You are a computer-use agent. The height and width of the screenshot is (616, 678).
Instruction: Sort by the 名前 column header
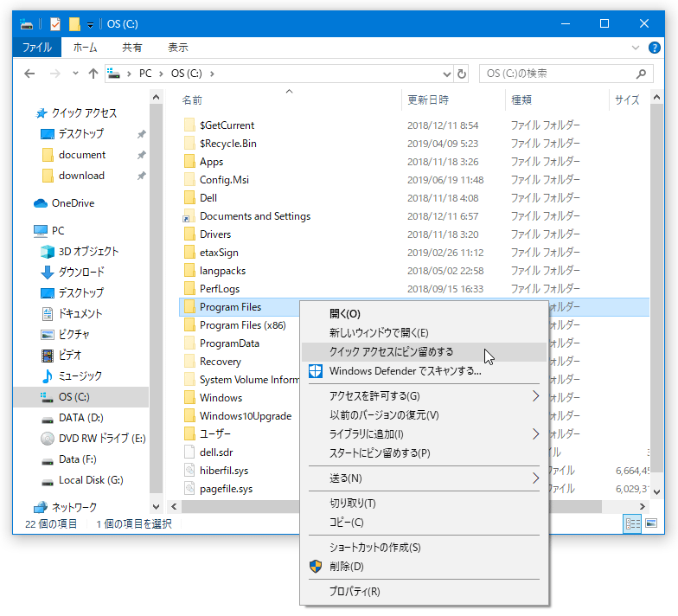[192, 100]
